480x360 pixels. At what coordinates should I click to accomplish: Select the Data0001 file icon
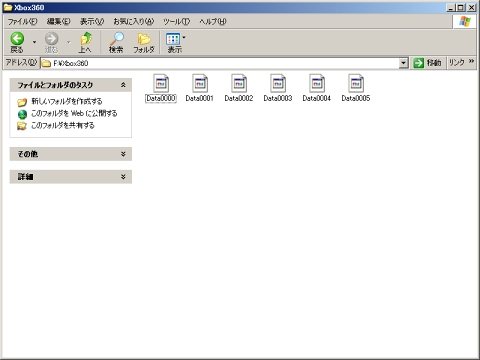(200, 83)
